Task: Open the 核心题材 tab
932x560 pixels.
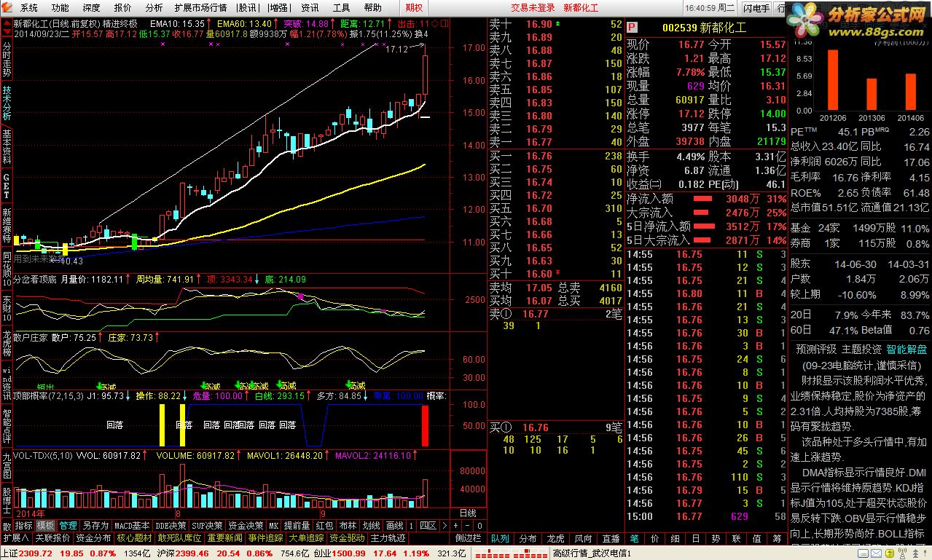Action: coord(134,538)
